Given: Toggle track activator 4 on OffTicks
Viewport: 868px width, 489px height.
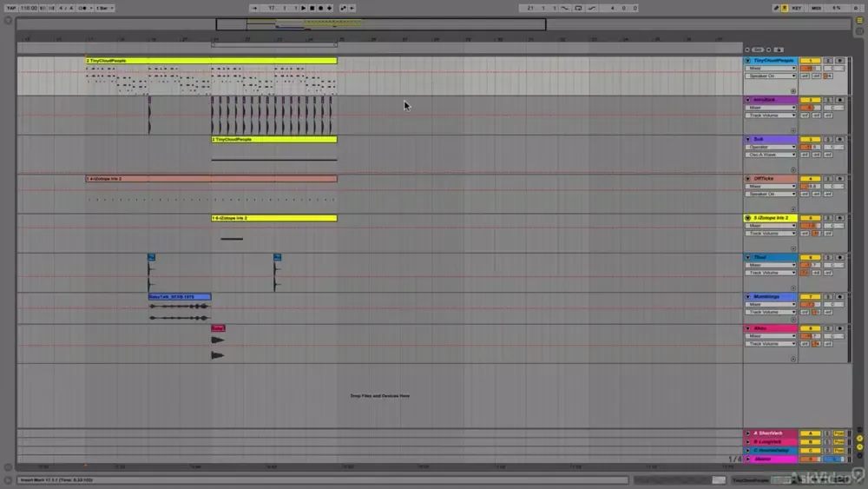Looking at the screenshot, I should [x=811, y=178].
